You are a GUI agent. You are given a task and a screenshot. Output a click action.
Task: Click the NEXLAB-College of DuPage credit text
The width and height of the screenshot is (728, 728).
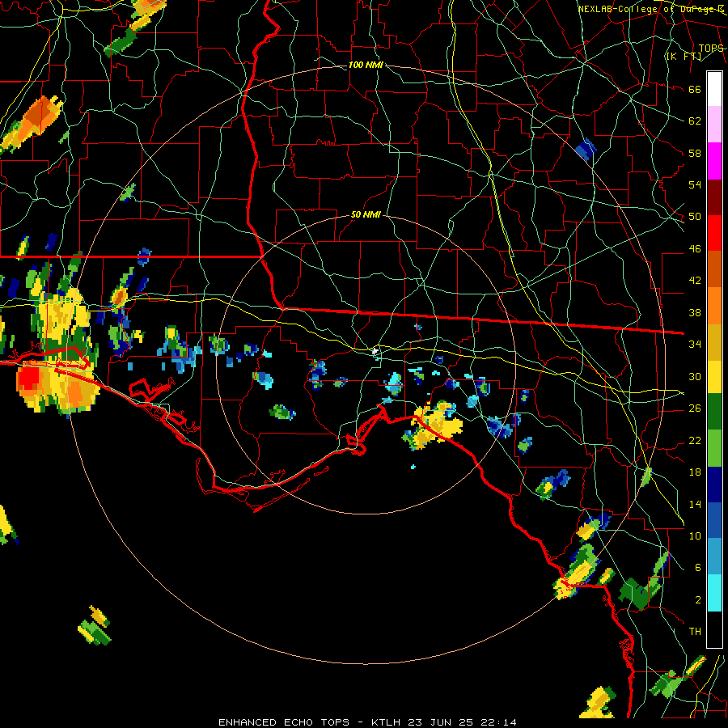(650, 9)
